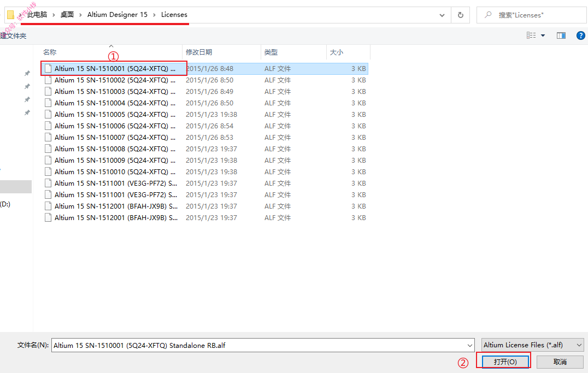The width and height of the screenshot is (588, 373).
Task: Sort by the 修改日期 column header
Action: pyautogui.click(x=221, y=52)
